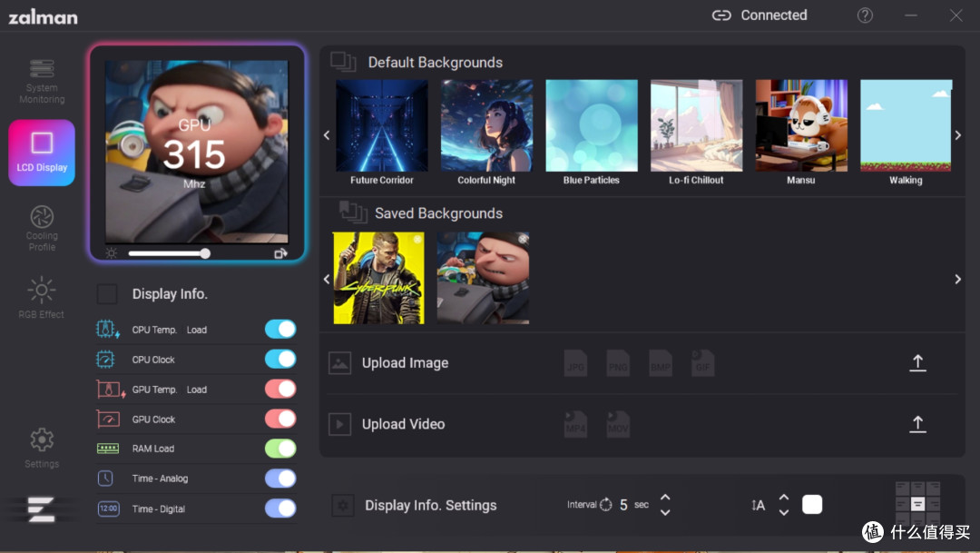Click the CPU Temp. thermometer icon
This screenshot has height=553, width=980.
[107, 329]
